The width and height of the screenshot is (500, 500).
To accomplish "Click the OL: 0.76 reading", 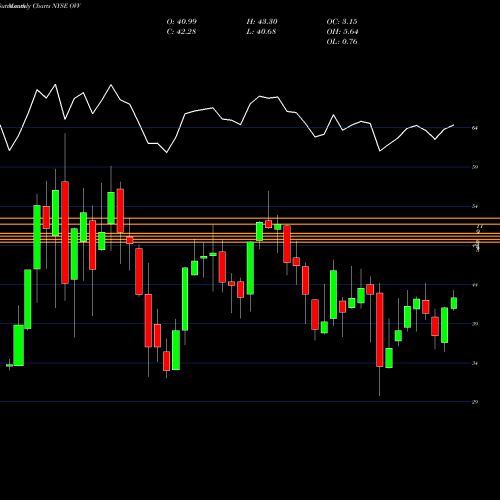I will coord(342,42).
